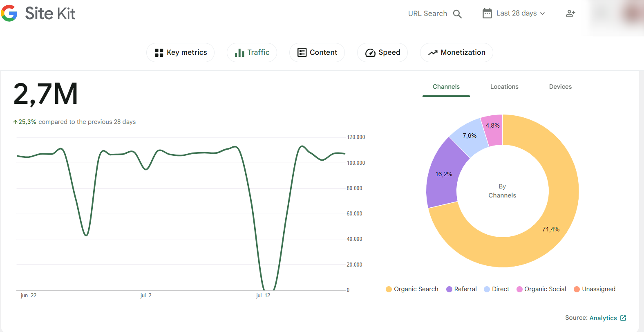Screen dimensions: 644x332
Task: Toggle the Organic Search legend item
Action: [412, 289]
